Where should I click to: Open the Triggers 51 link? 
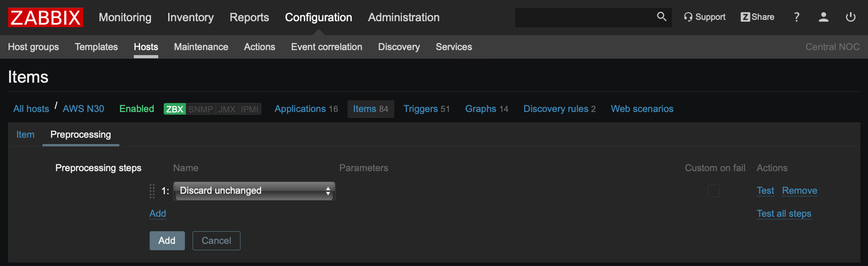tap(426, 109)
